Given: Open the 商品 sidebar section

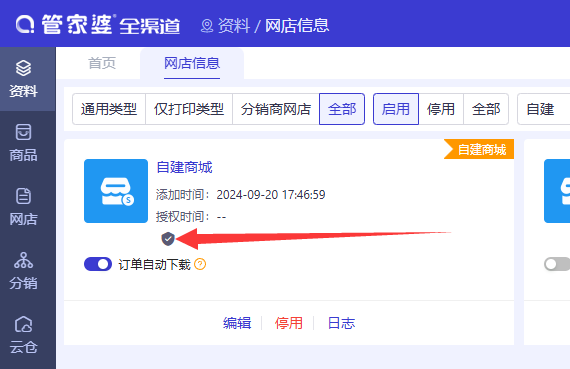Looking at the screenshot, I should [23, 143].
